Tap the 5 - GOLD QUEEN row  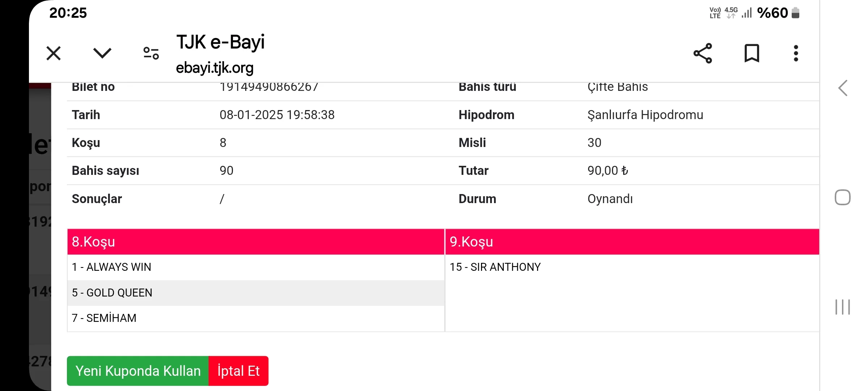pyautogui.click(x=112, y=293)
